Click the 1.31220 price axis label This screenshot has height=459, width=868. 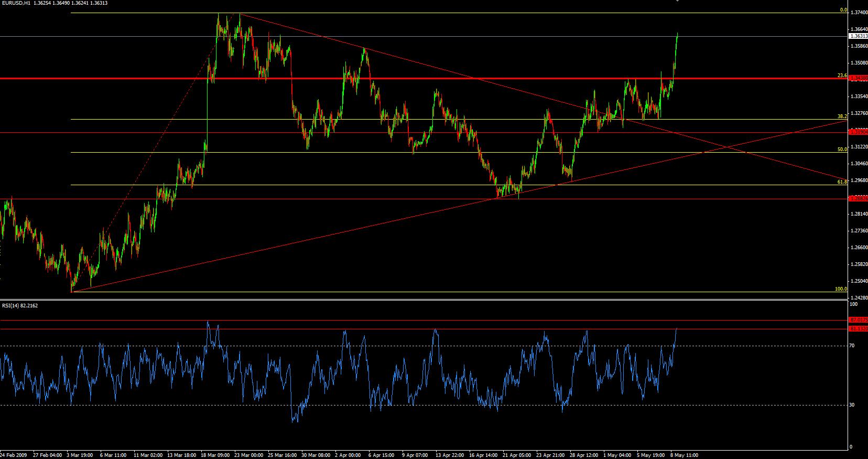pyautogui.click(x=859, y=147)
